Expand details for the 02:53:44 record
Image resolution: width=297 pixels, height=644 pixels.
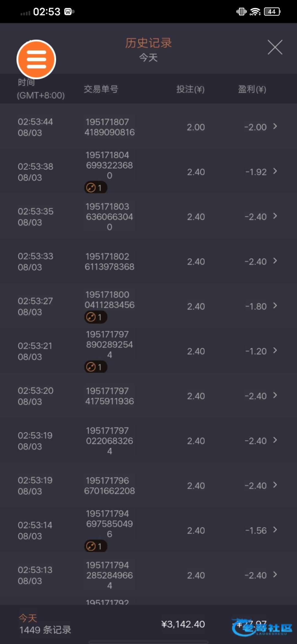click(x=275, y=126)
